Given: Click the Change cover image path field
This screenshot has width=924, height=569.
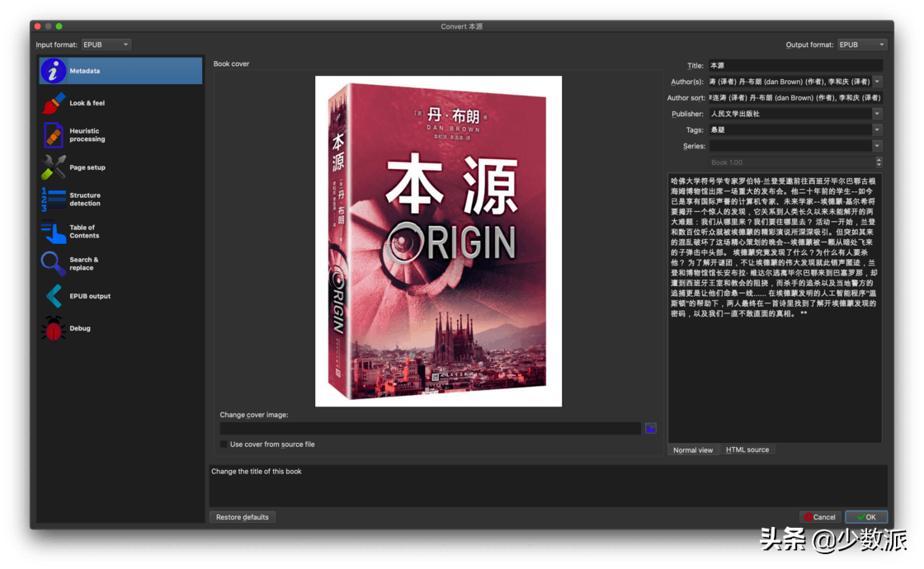Looking at the screenshot, I should click(x=430, y=428).
